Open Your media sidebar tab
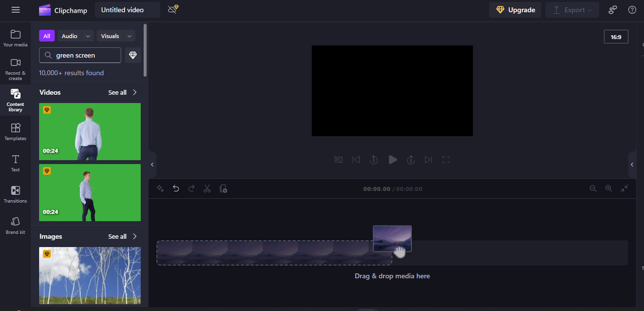The width and height of the screenshot is (644, 311). (16, 38)
